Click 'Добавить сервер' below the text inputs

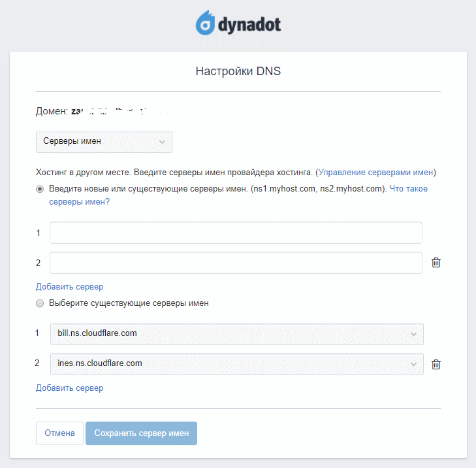pyautogui.click(x=69, y=286)
